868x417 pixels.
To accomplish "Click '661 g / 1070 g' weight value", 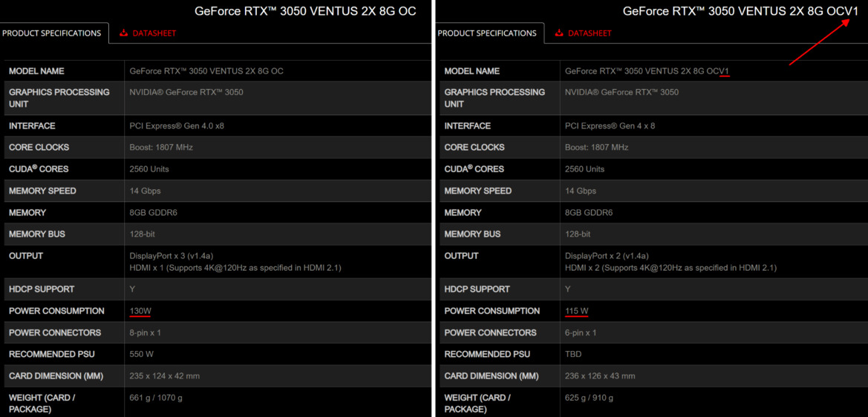I will pos(156,398).
